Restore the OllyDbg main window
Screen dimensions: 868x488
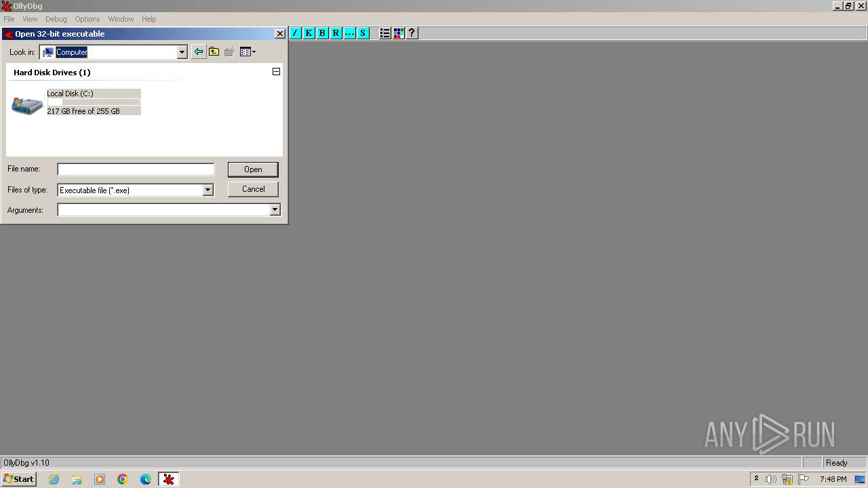(x=848, y=6)
